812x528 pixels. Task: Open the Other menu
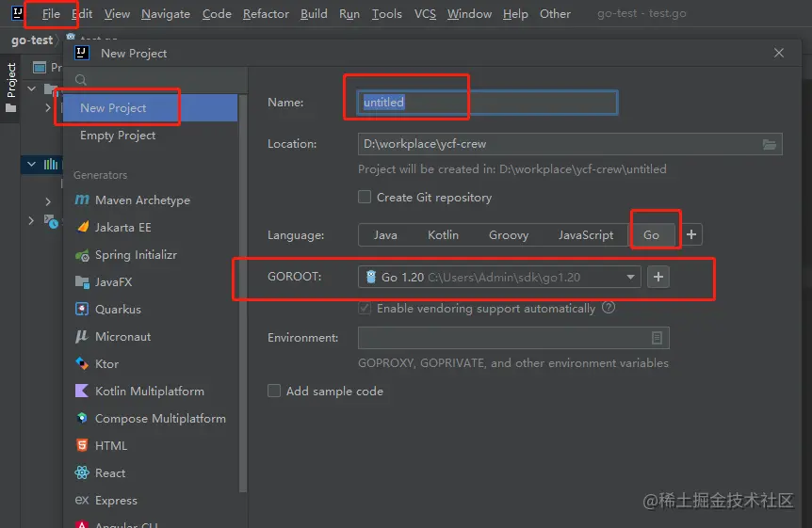point(555,14)
